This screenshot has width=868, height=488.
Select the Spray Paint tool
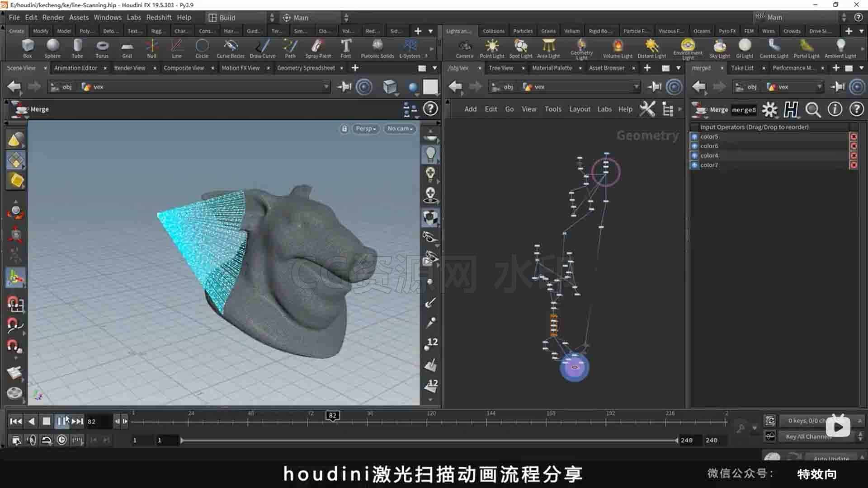318,48
